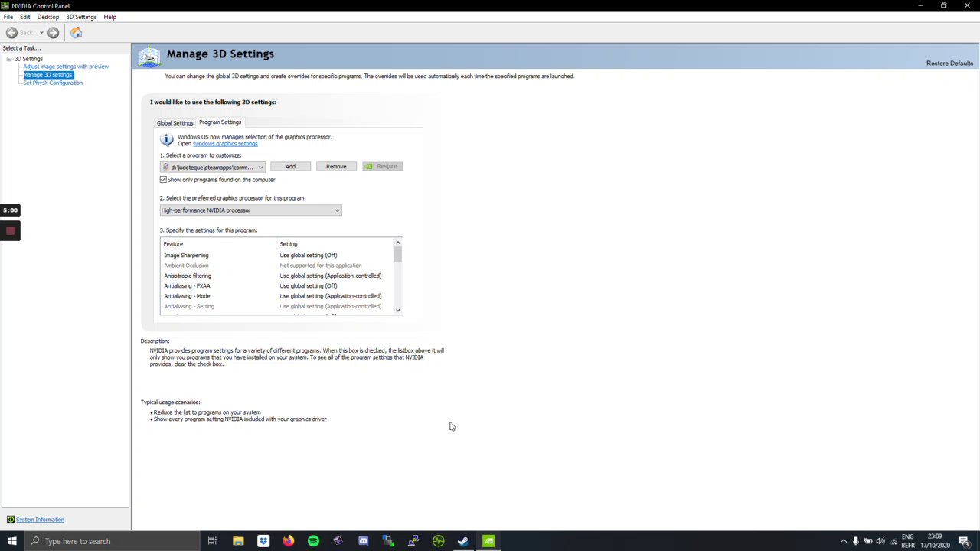Screen dimensions: 980x551
Task: Click the System Information icon
Action: pos(11,520)
